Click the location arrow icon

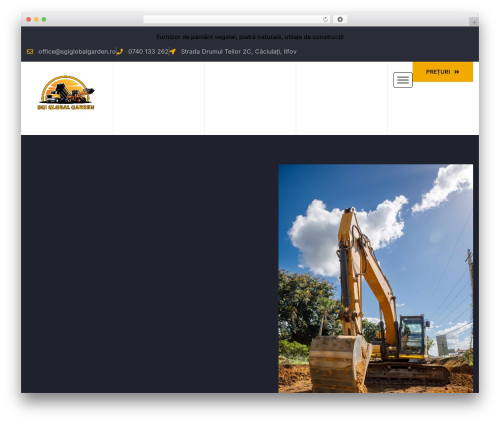pyautogui.click(x=172, y=52)
